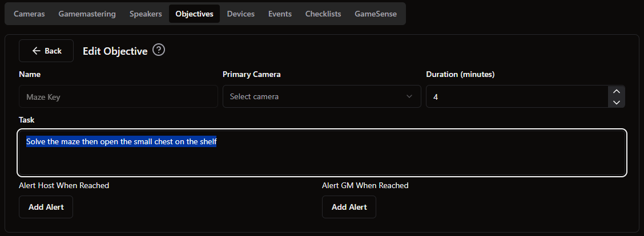The height and width of the screenshot is (236, 644).
Task: Switch to the Devices tab
Action: [241, 14]
